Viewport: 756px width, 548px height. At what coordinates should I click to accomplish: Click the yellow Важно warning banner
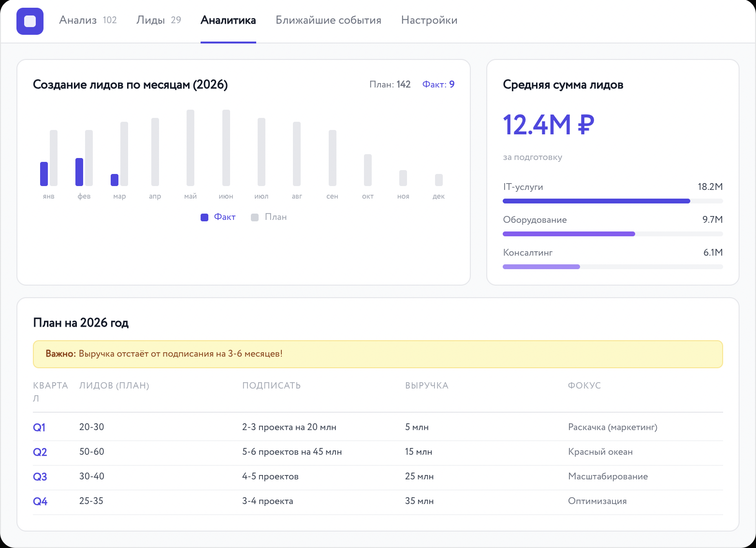(x=378, y=354)
